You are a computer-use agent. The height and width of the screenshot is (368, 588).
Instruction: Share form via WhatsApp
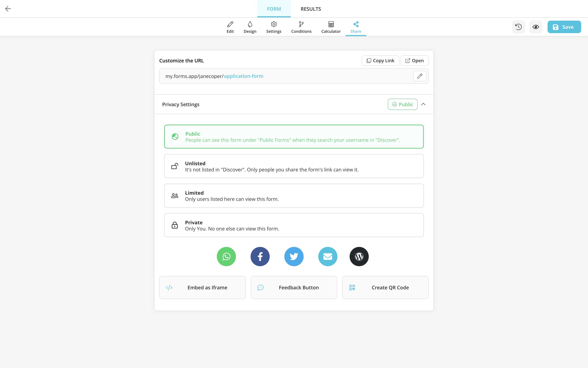[x=226, y=257]
